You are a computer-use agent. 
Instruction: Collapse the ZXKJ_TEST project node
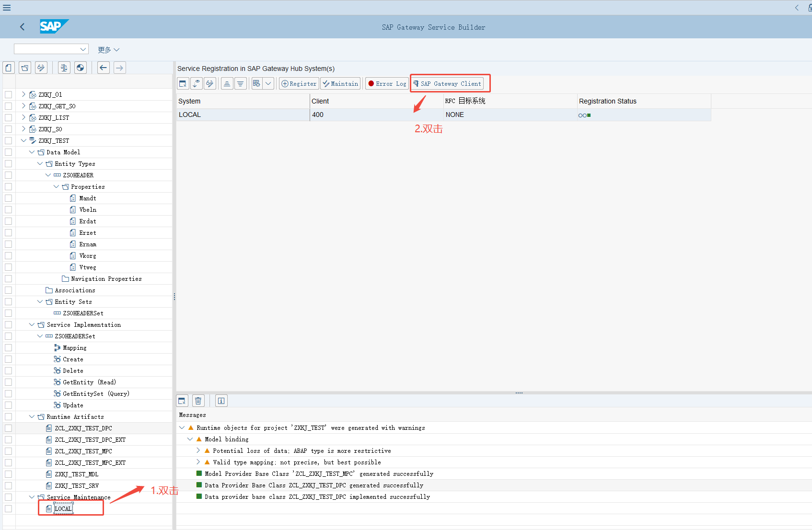coord(23,141)
